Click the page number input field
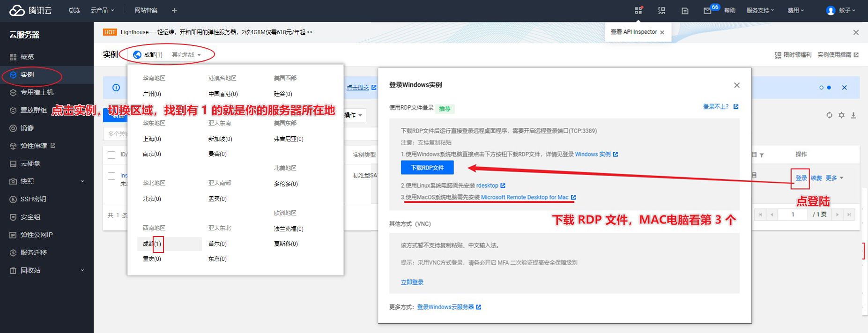Screen dimensions: 868x333 (793, 215)
